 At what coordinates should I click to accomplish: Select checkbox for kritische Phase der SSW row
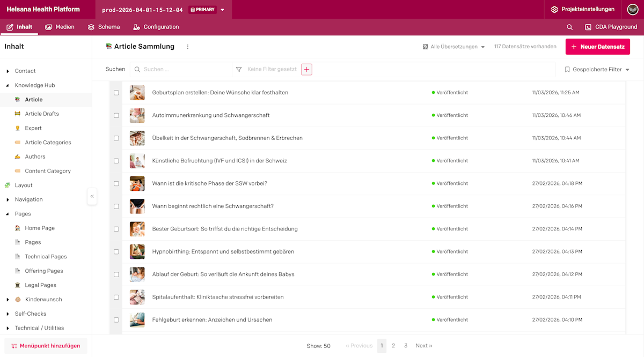[x=116, y=183]
